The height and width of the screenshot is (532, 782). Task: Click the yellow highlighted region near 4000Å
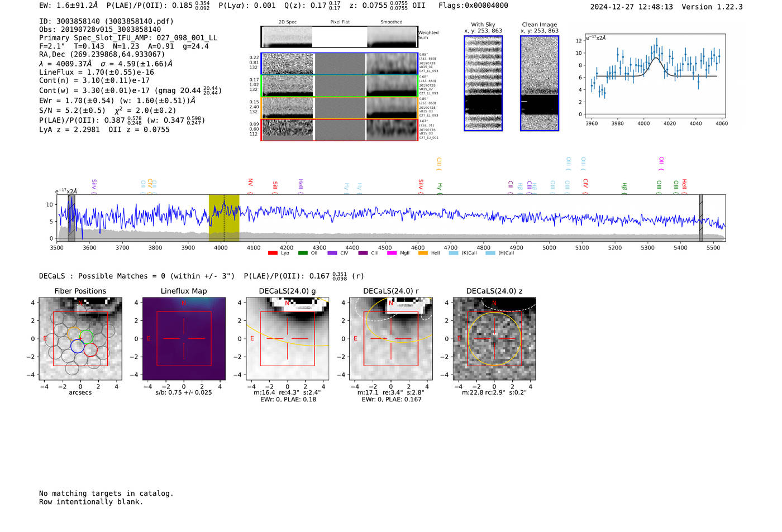point(224,218)
